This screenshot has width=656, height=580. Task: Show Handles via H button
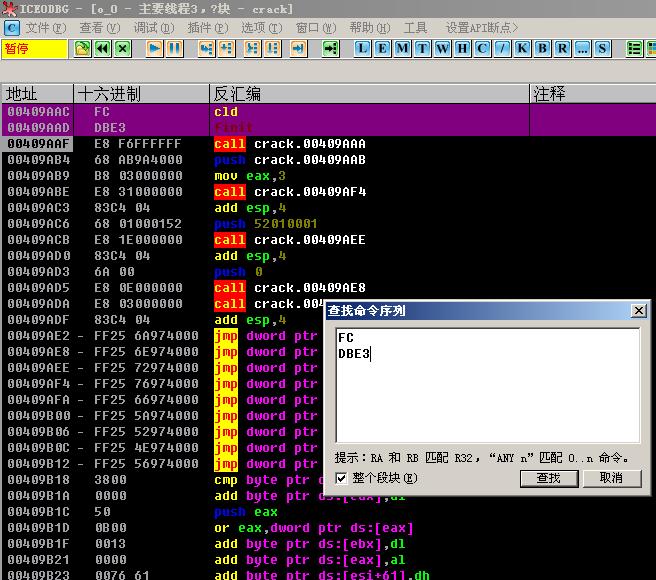coord(462,49)
